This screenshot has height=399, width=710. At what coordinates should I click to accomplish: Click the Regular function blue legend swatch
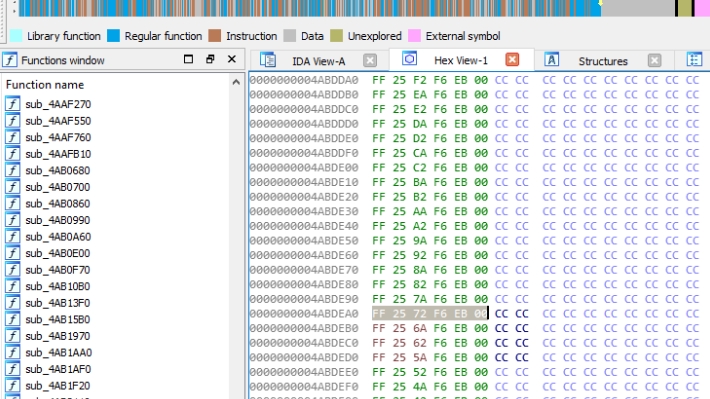113,36
